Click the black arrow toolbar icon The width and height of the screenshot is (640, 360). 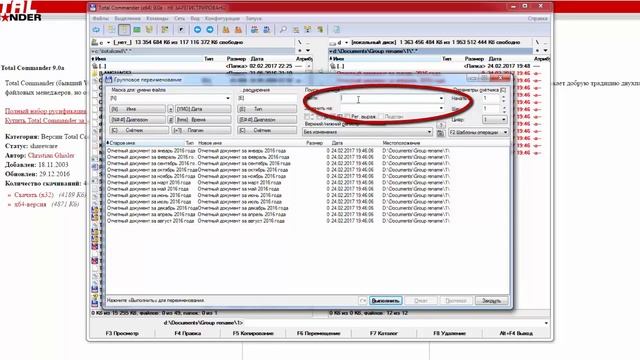(181, 30)
